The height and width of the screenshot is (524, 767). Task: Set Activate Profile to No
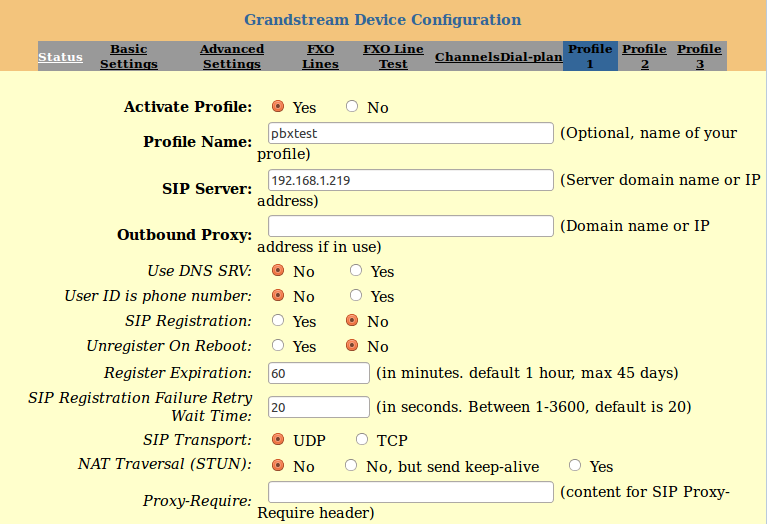pyautogui.click(x=352, y=106)
